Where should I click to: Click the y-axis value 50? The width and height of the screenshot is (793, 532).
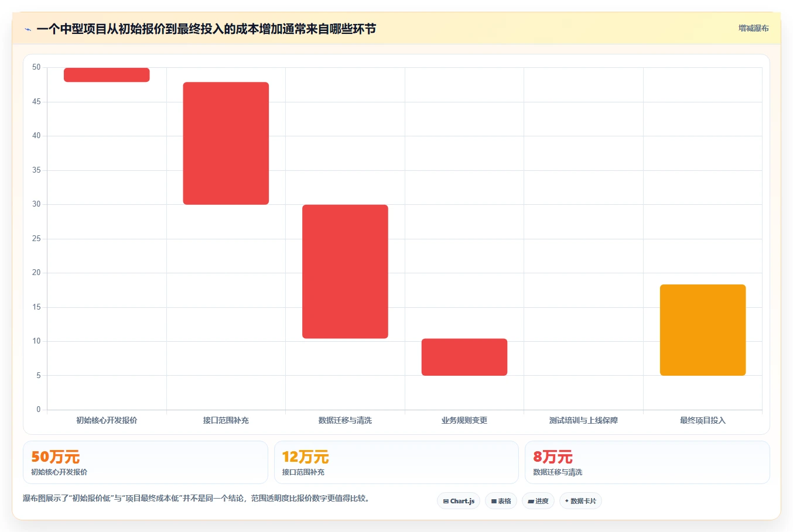point(36,67)
